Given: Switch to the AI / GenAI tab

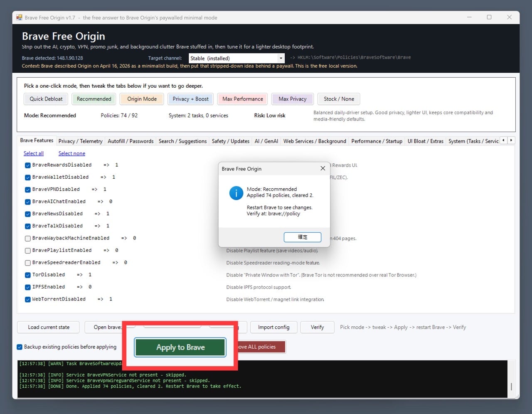Looking at the screenshot, I should [266, 141].
